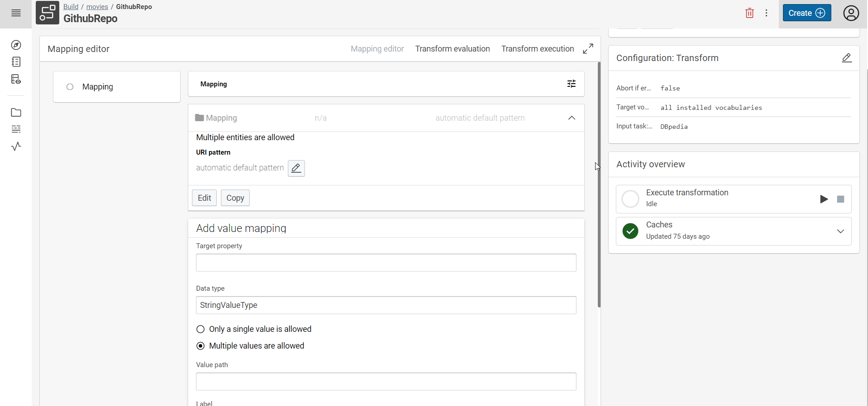Image resolution: width=868 pixels, height=406 pixels.
Task: Toggle fullscreen for the Mapping editor
Action: 588,49
